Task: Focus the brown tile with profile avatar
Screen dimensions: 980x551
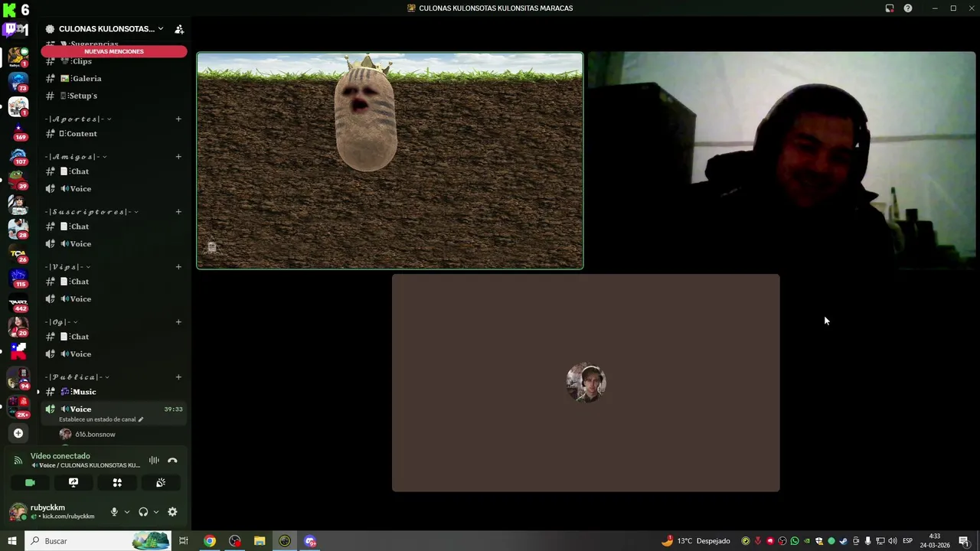Action: 586,383
